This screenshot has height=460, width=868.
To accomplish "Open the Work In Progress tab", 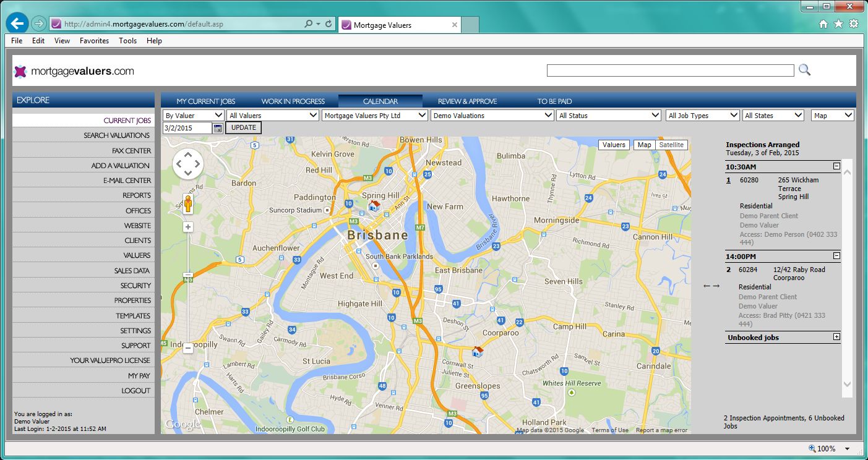I will click(x=293, y=101).
